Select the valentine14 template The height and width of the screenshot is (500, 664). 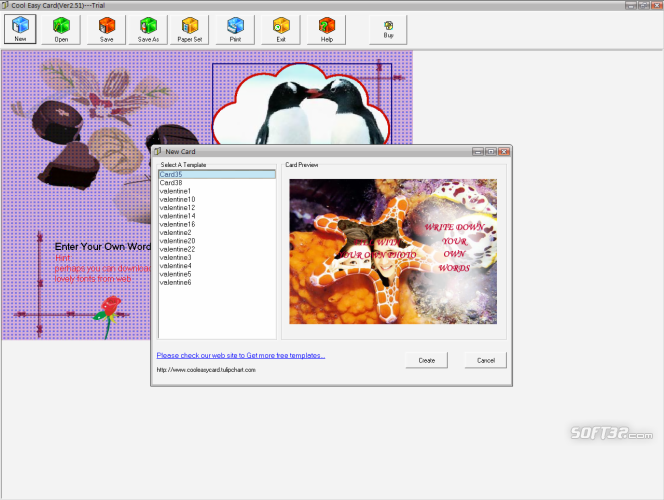[217, 216]
